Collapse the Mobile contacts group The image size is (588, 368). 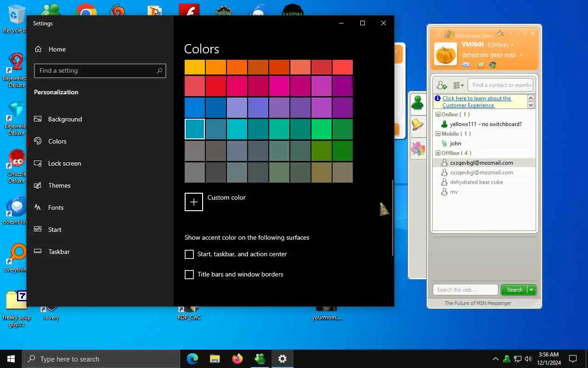[438, 134]
